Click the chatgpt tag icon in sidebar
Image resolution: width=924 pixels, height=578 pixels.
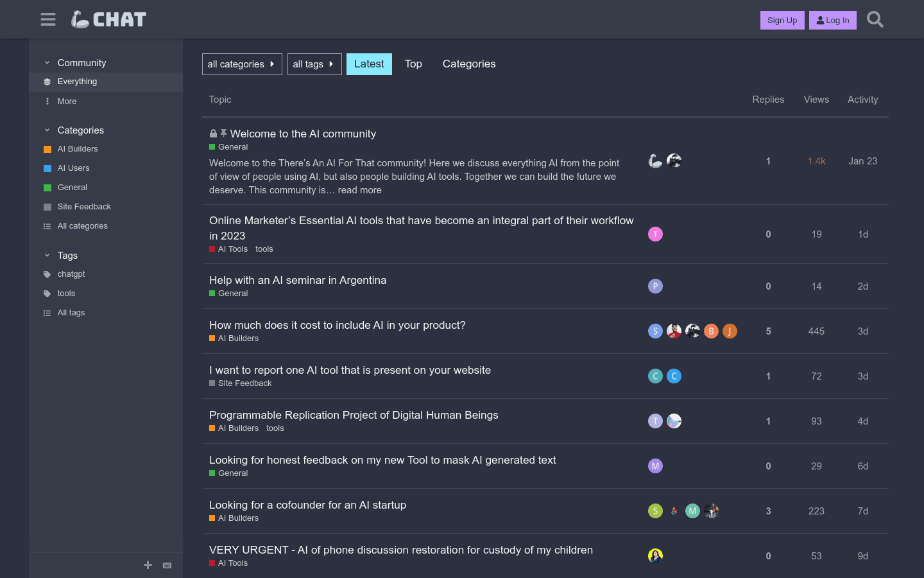(47, 274)
